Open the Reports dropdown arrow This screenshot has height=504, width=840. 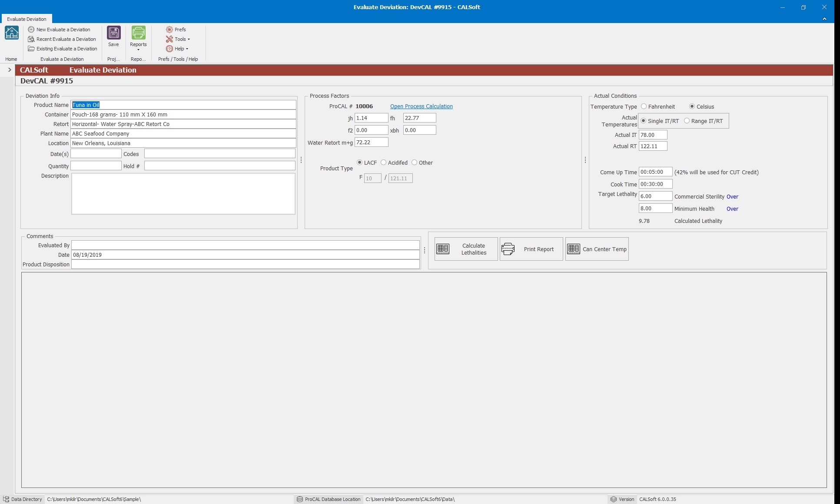coord(138,50)
